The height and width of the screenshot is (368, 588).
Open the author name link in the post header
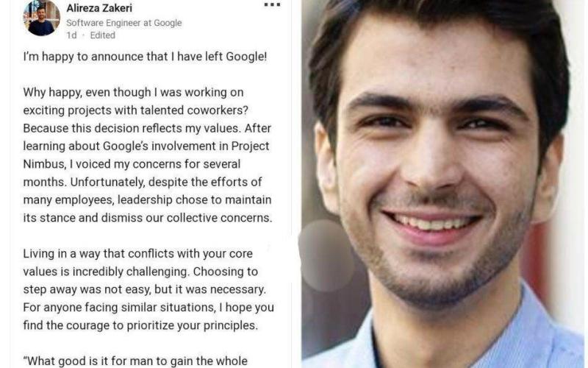point(99,9)
